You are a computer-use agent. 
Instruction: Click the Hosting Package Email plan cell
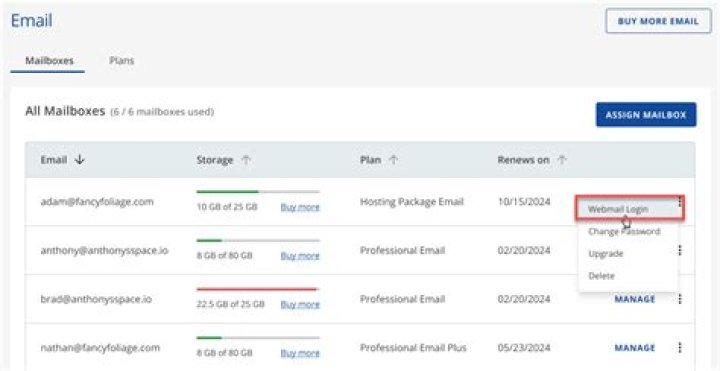[x=412, y=202]
